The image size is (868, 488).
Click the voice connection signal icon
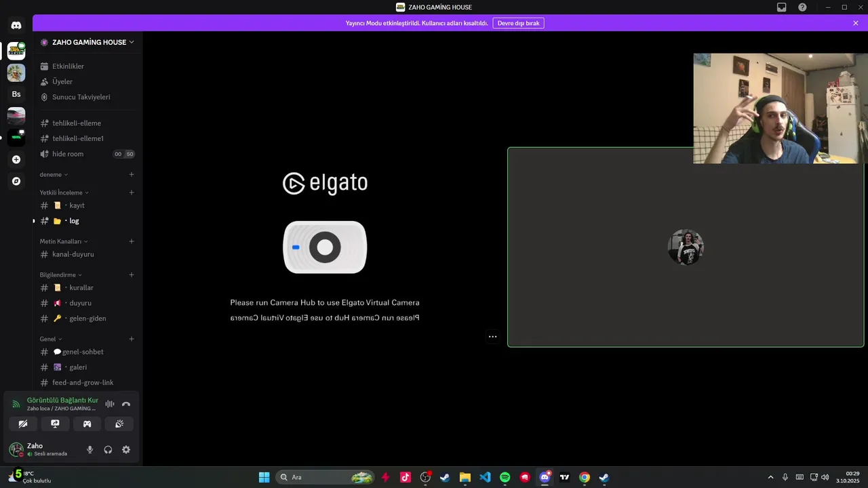click(x=16, y=404)
